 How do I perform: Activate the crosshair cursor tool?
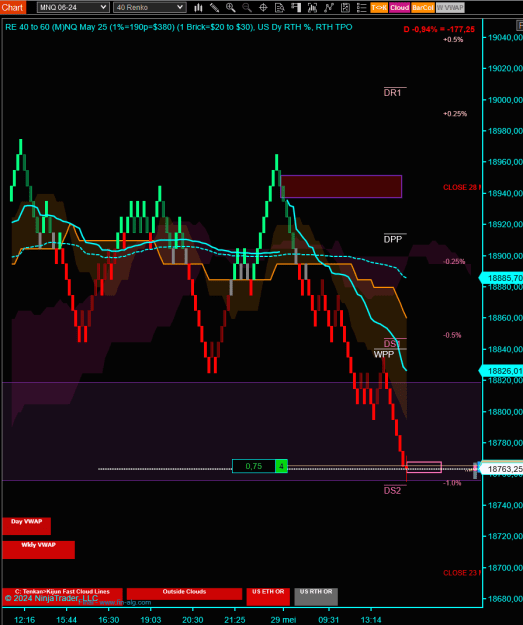(263, 7)
